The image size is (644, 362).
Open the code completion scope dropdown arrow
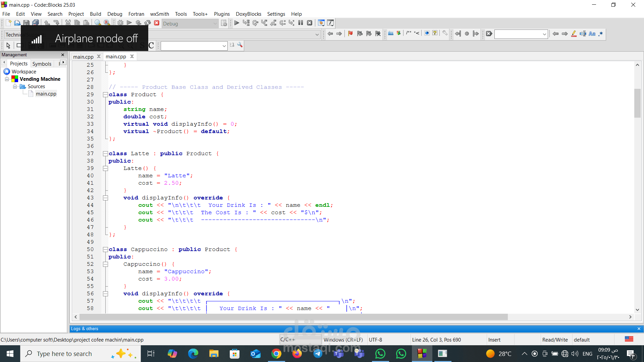pyautogui.click(x=317, y=34)
